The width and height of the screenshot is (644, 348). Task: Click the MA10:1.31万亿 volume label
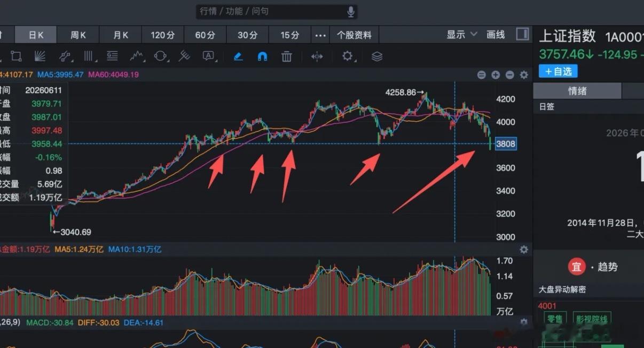pos(135,250)
